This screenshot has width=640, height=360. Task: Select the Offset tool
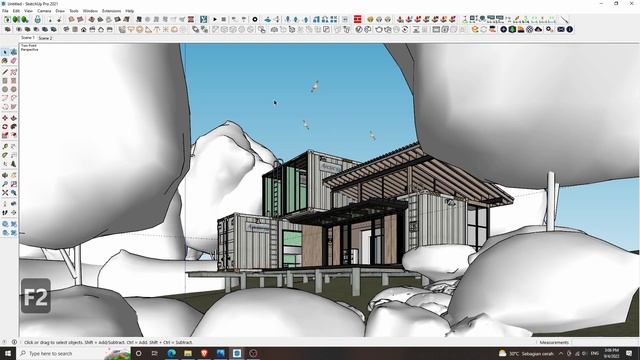[x=13, y=135]
